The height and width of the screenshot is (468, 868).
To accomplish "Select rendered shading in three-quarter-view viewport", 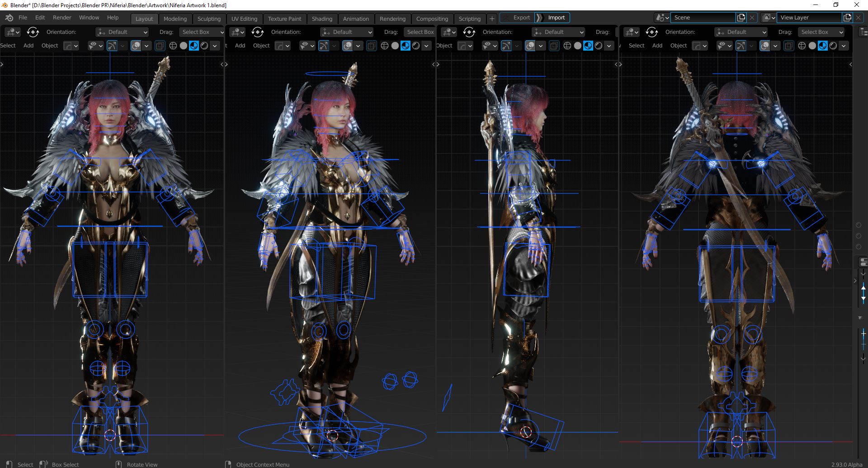I will [415, 46].
